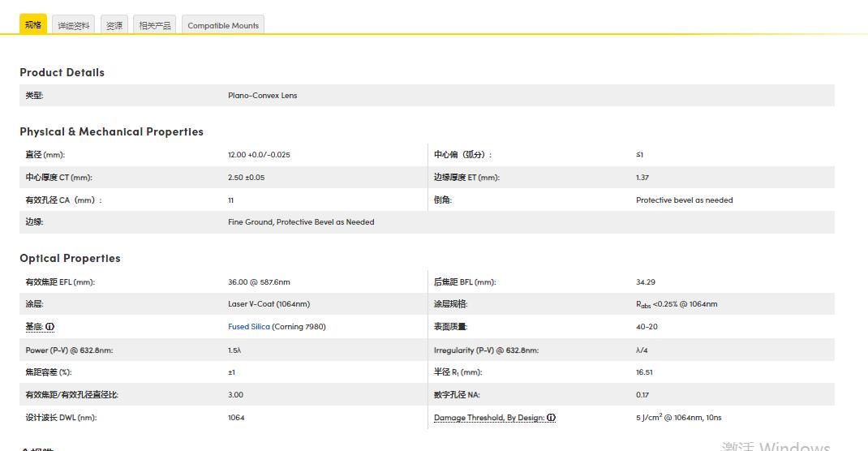Click the info icon next to 基底
This screenshot has width=868, height=451.
pos(49,327)
